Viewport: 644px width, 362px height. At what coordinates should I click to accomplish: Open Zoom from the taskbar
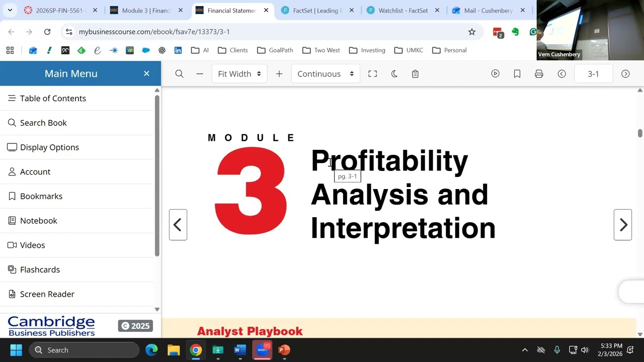point(262,350)
